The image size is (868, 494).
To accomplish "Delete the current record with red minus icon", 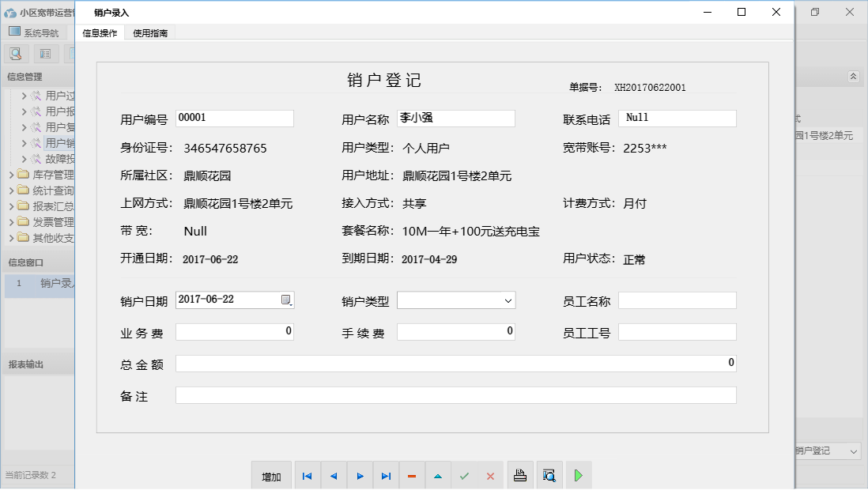I will point(412,475).
